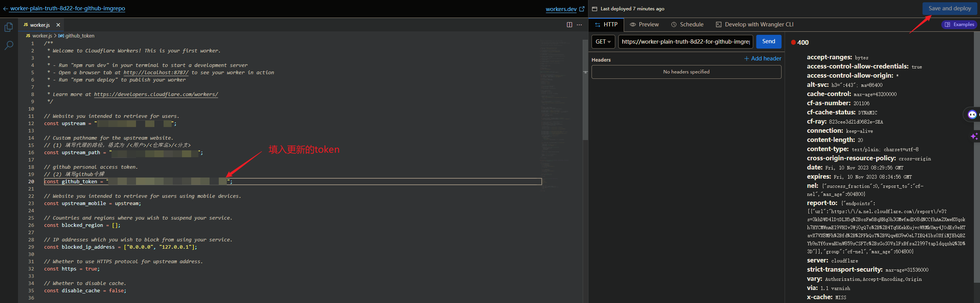Open the Examples button

point(959,24)
